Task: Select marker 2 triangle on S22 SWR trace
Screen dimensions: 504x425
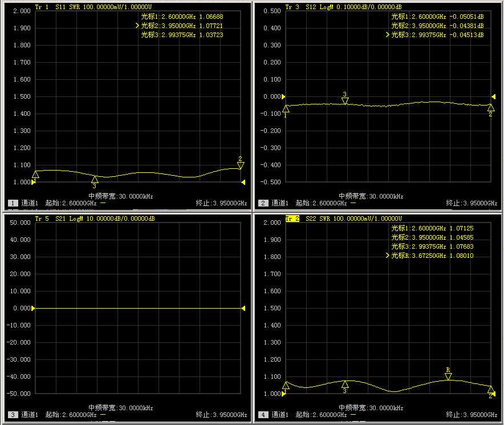Action: pyautogui.click(x=490, y=390)
